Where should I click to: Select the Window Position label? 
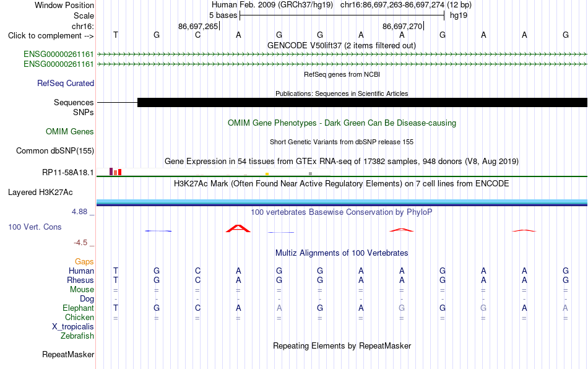(x=64, y=5)
